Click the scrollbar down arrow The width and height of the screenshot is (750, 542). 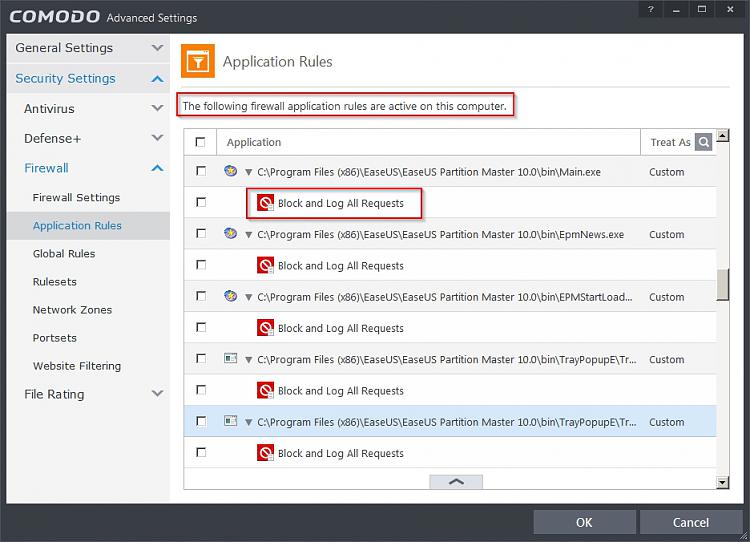coord(723,482)
